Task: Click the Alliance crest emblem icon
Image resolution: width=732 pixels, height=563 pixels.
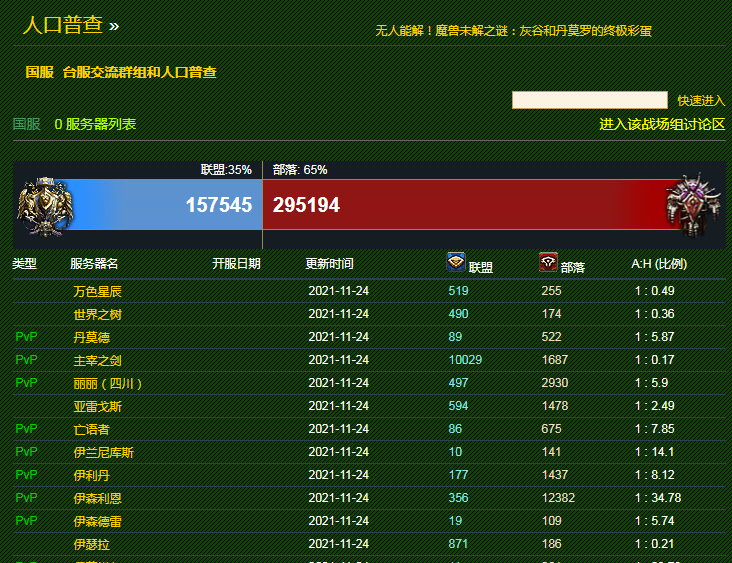Action: click(x=45, y=206)
